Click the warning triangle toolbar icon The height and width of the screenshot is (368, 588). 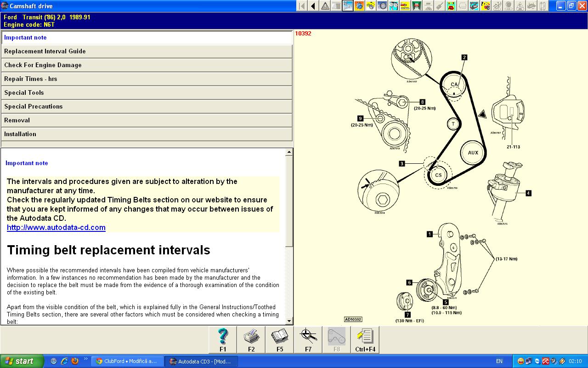[x=325, y=6]
